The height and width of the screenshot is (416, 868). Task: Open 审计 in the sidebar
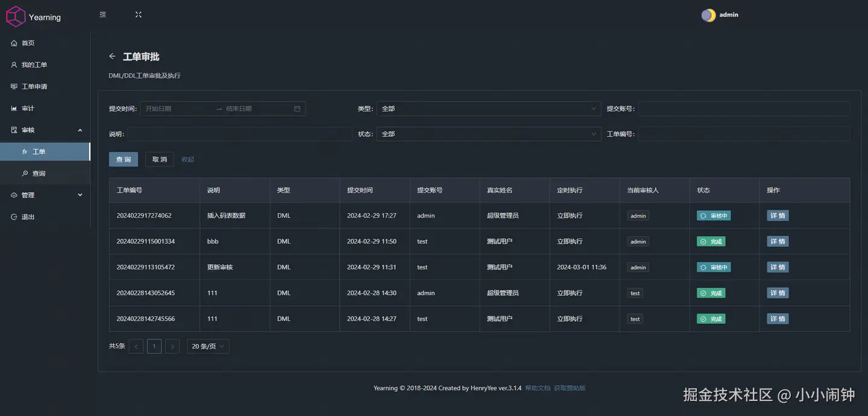[x=45, y=108]
